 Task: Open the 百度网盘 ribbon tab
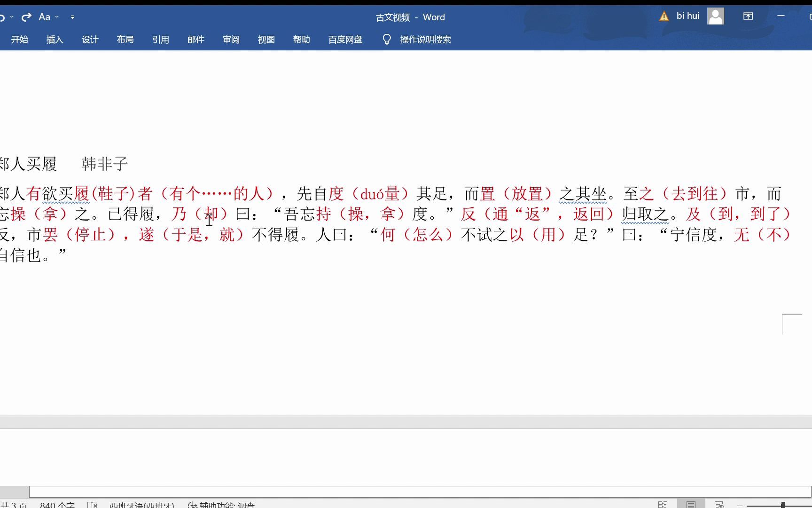(x=345, y=40)
